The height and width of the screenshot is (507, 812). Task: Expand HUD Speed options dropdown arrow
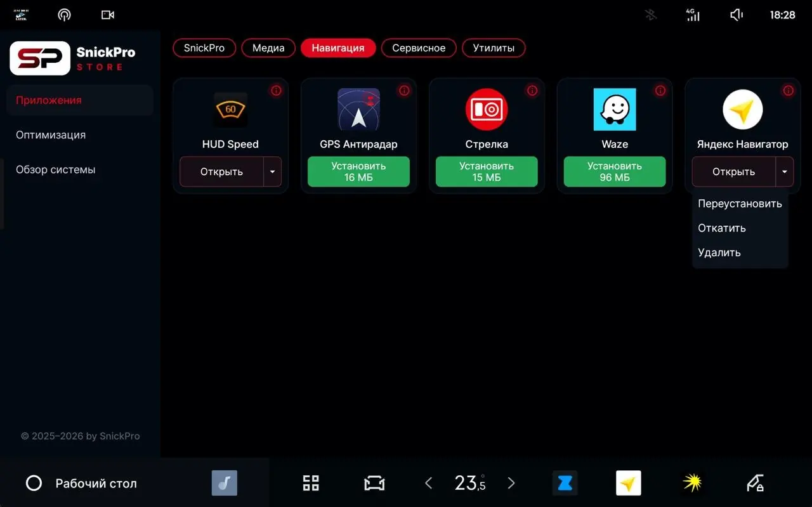[x=273, y=172]
